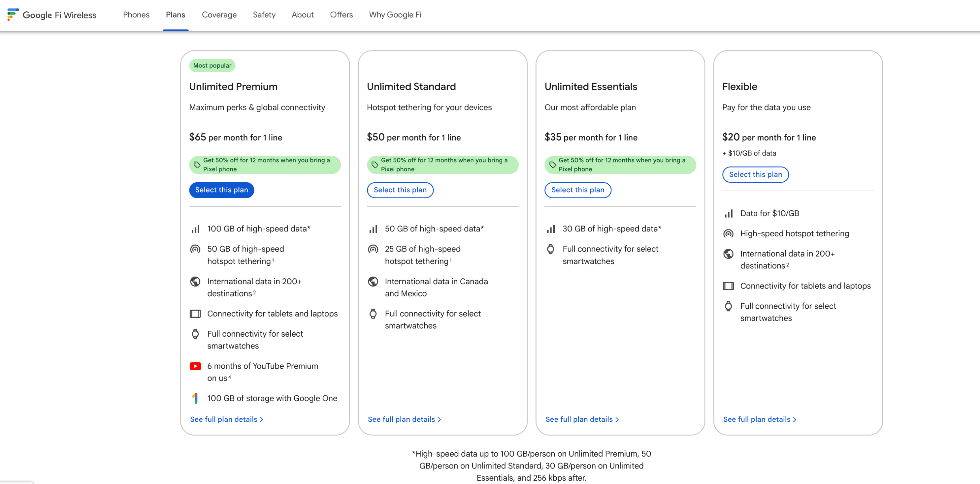Click '$20 per month for 1 line'
Image resolution: width=980 pixels, height=484 pixels.
point(769,137)
